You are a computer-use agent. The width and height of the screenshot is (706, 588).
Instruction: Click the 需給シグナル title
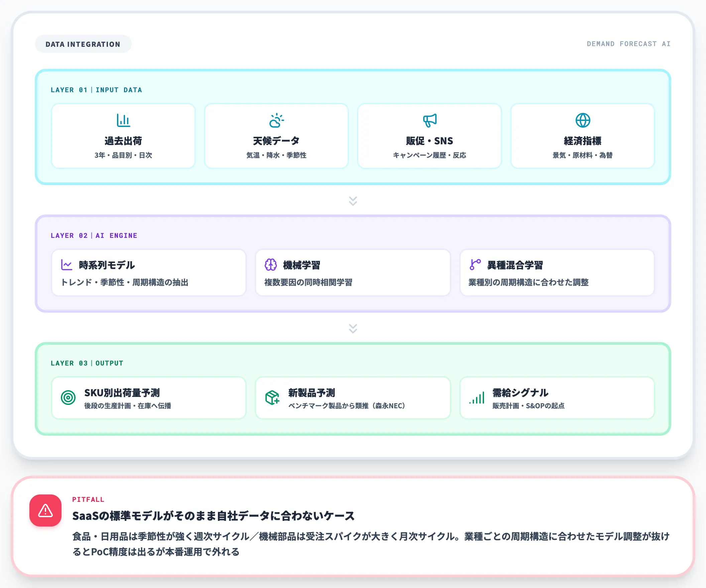coord(520,393)
